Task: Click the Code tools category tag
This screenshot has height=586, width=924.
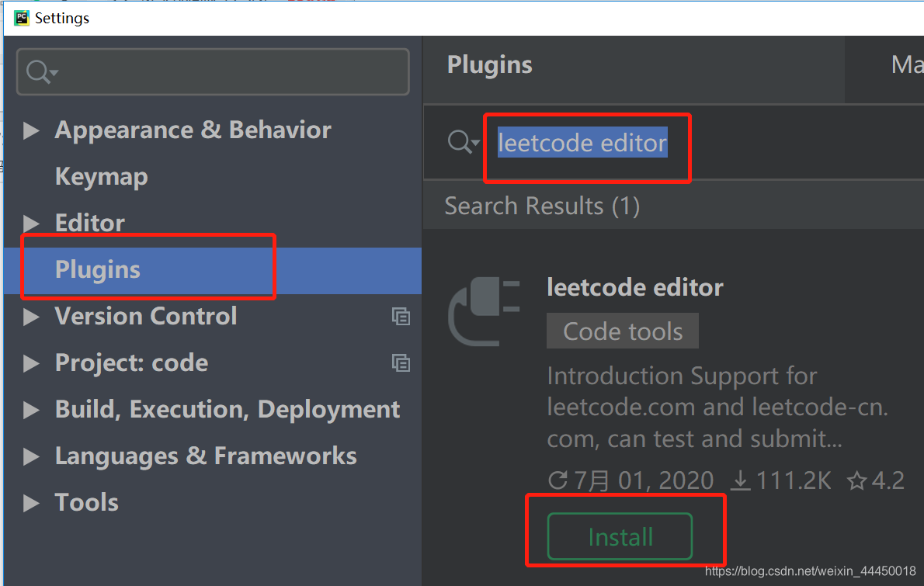Action: coord(622,331)
